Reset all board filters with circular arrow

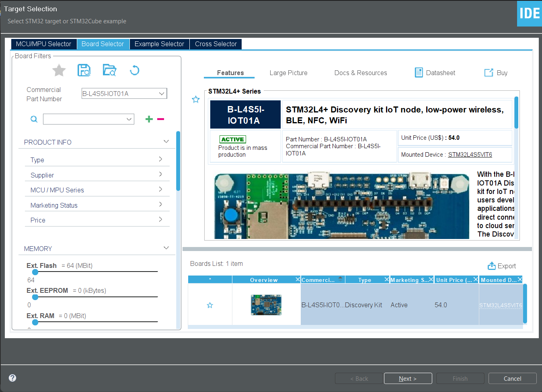coord(135,70)
